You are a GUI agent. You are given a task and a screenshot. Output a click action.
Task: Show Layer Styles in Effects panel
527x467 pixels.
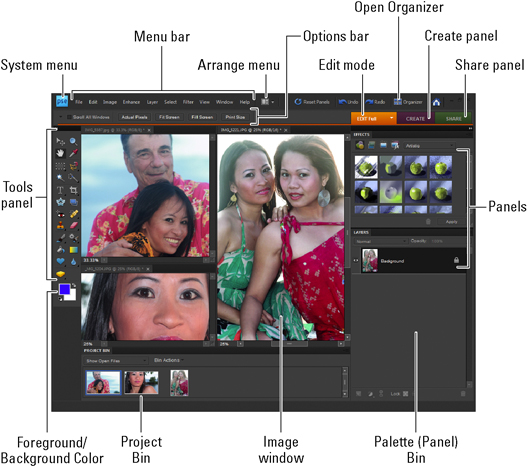pyautogui.click(x=371, y=145)
